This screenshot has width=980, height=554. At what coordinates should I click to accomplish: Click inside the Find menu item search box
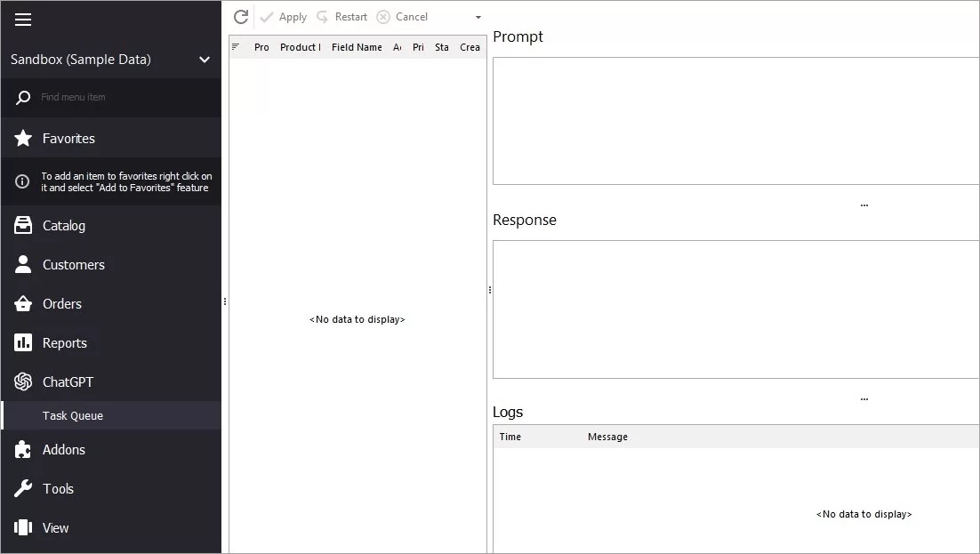point(107,97)
